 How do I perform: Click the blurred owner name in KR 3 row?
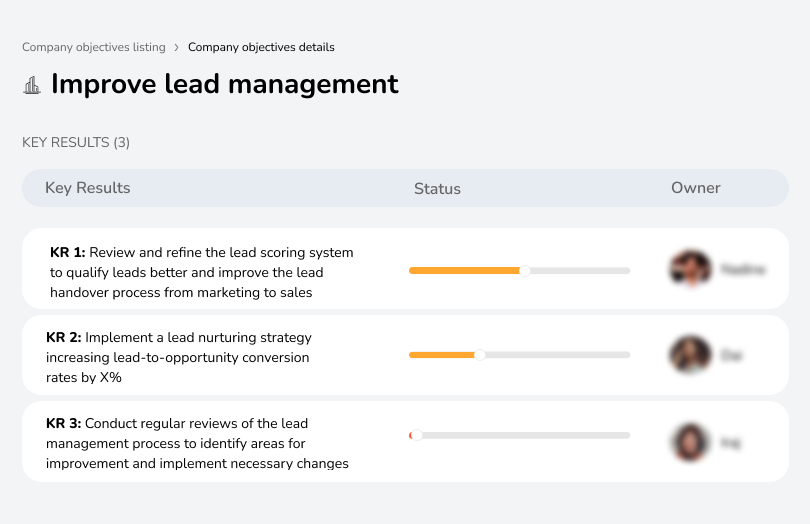tap(730, 443)
